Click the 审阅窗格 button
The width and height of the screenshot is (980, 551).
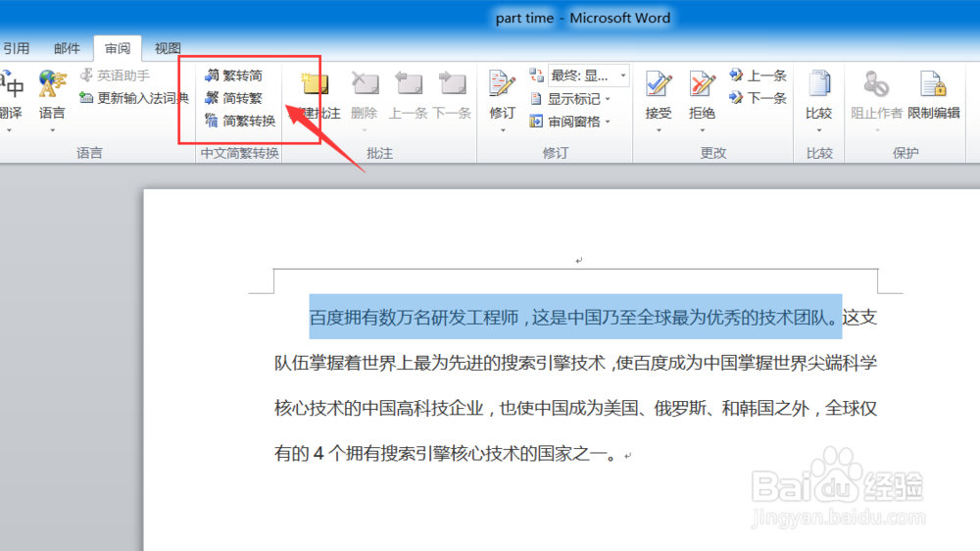[565, 122]
